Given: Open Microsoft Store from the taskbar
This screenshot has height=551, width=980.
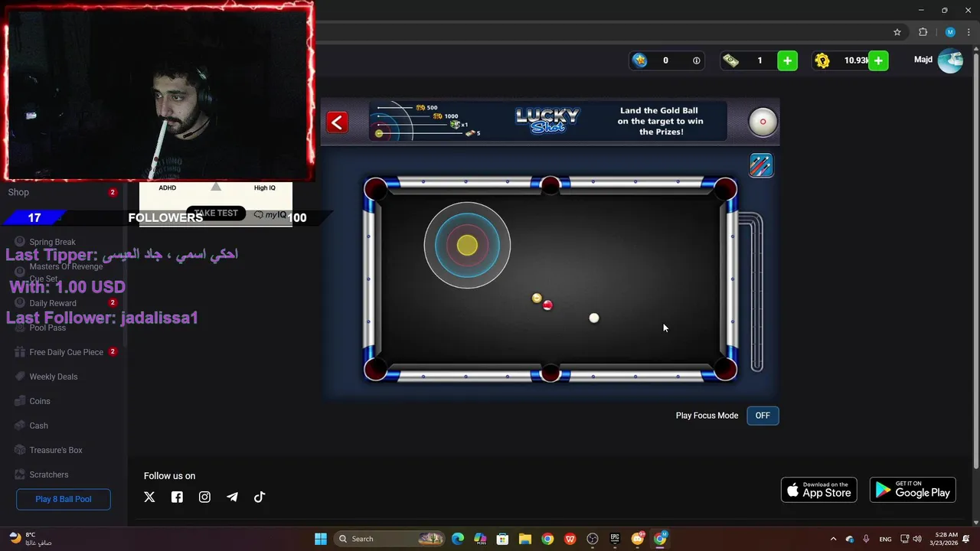Looking at the screenshot, I should point(502,539).
